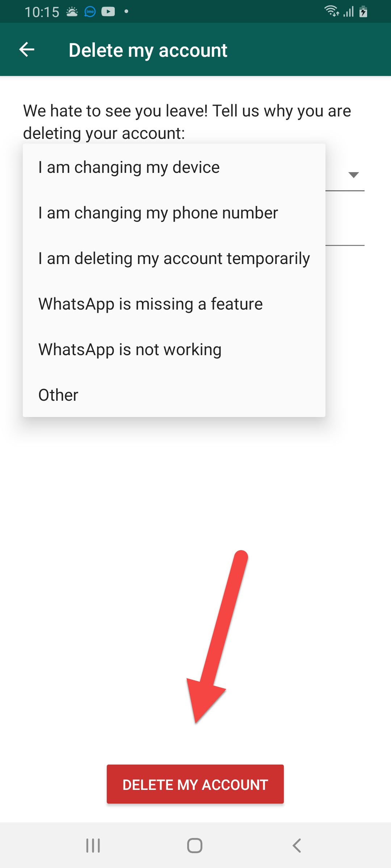The height and width of the screenshot is (868, 391).
Task: Pick "I am deleting my account temporarily"
Action: coord(174,259)
